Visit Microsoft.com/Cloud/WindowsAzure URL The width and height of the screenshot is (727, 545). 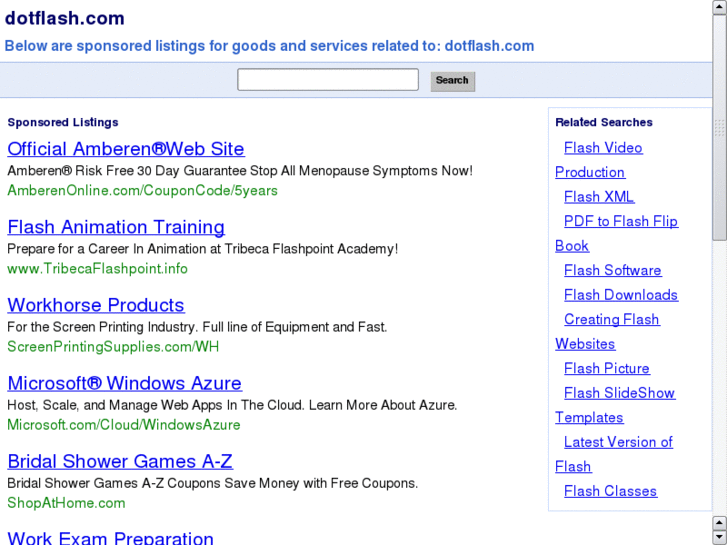click(124, 425)
